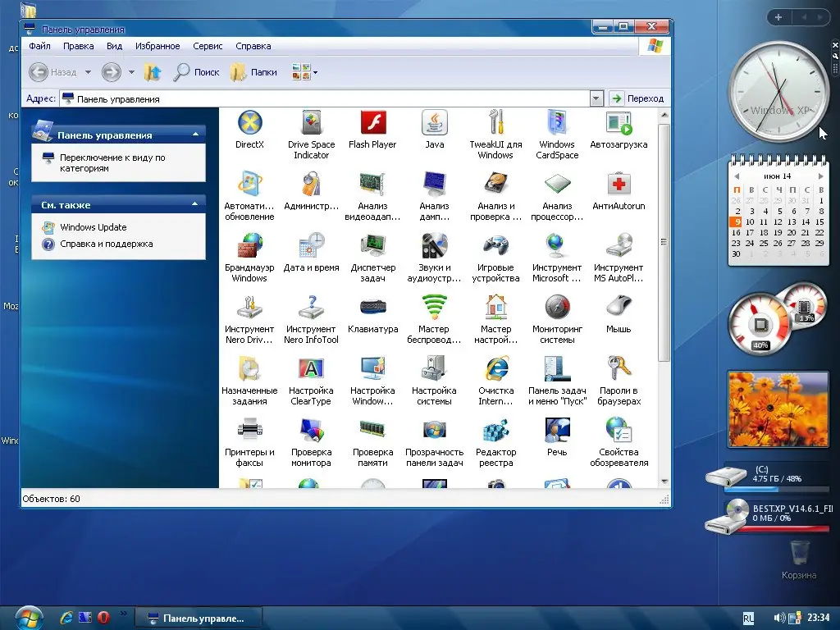Open Игровые устройства
The height and width of the screenshot is (630, 840).
click(495, 258)
